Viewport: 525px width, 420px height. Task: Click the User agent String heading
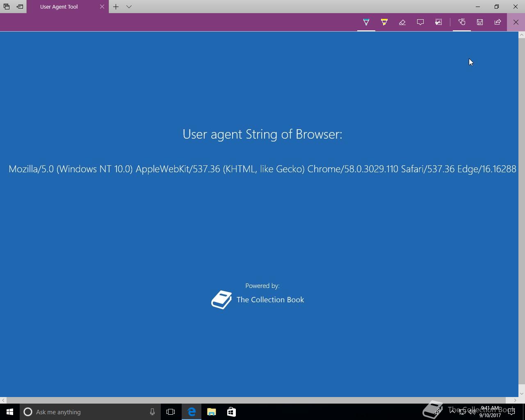262,134
